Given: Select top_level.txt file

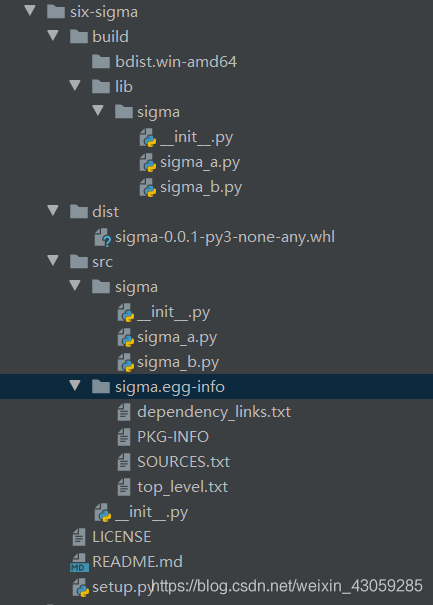Looking at the screenshot, I should coord(183,487).
